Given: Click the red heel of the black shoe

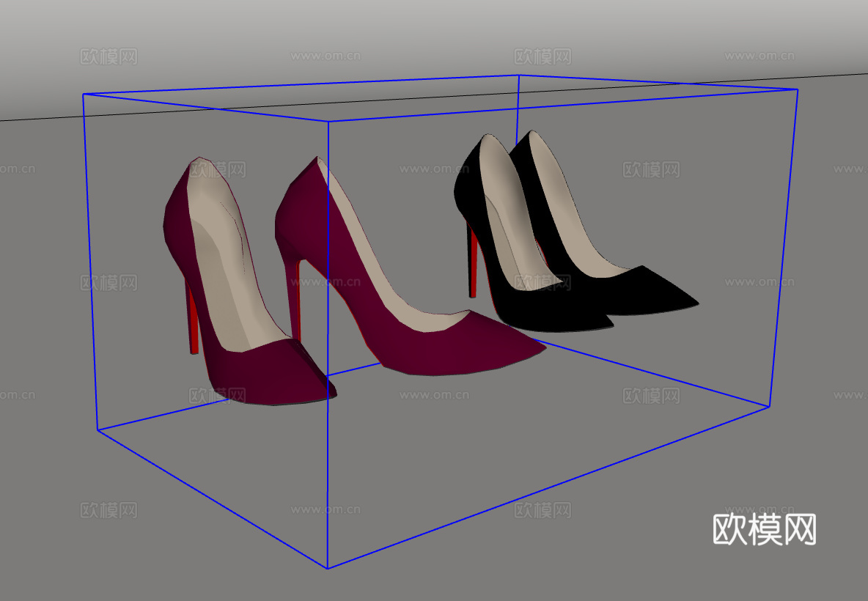Looking at the screenshot, I should click(473, 260).
